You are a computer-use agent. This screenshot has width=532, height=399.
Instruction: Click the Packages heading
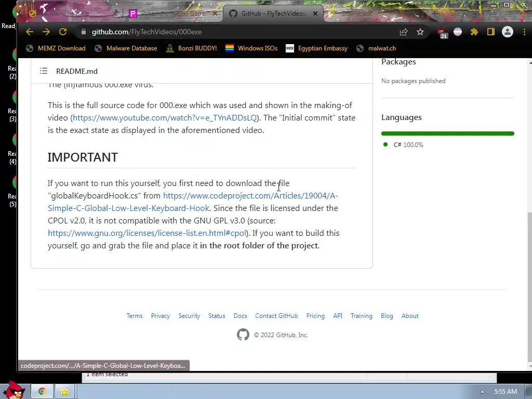tap(398, 62)
